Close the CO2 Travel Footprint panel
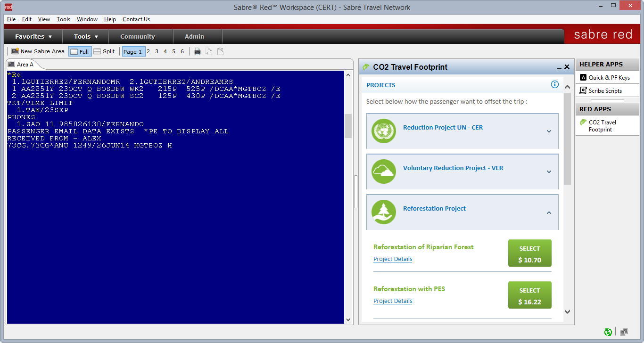This screenshot has height=343, width=644. coord(567,67)
